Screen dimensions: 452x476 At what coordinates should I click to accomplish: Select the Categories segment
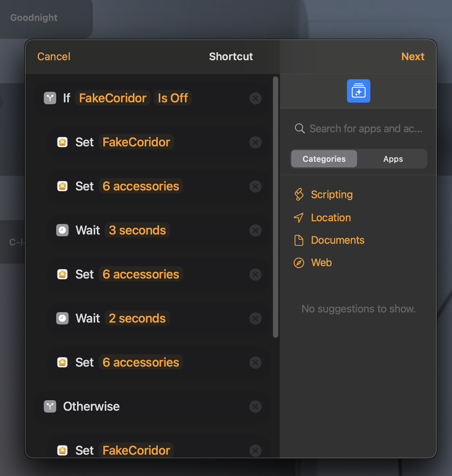click(324, 158)
